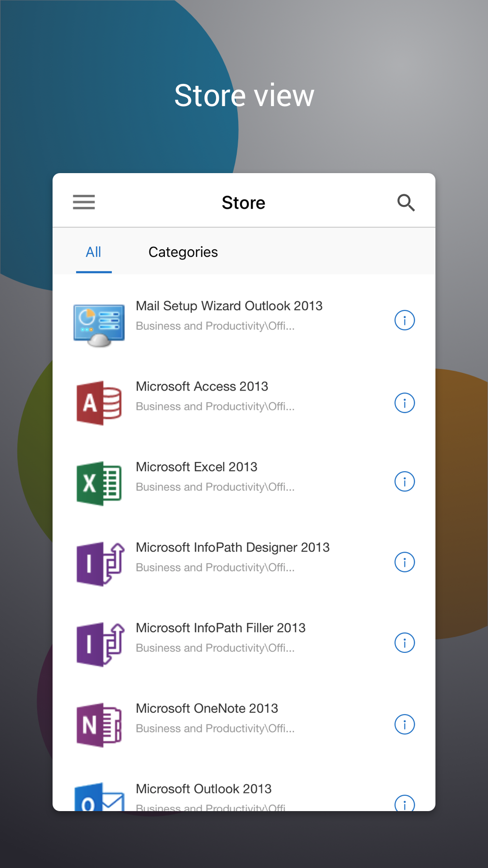The image size is (488, 868).
Task: View details of Microsoft OneNote 2013
Action: click(405, 724)
